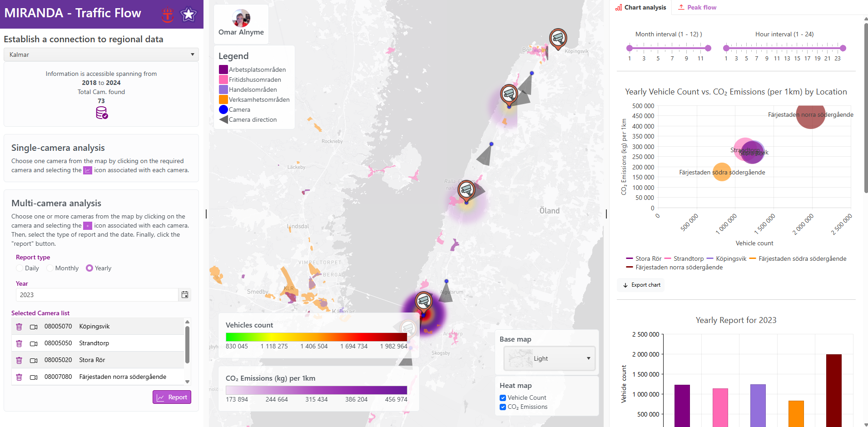Click Camera blue circle in legend
868x427 pixels.
pos(223,109)
